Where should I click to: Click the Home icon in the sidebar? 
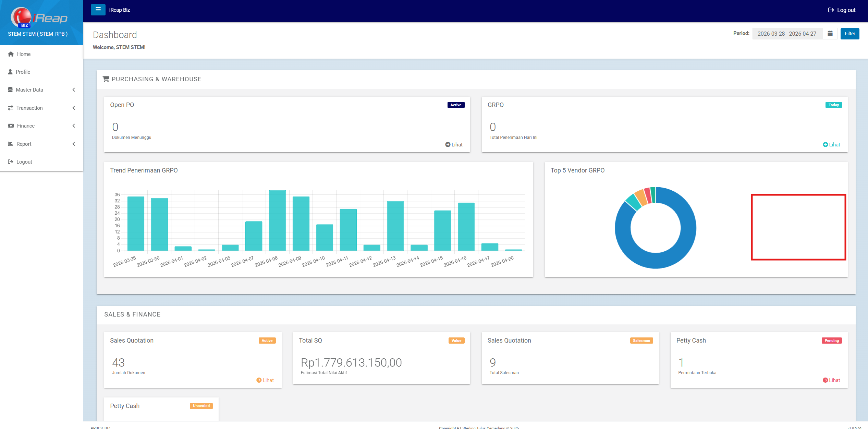coord(11,54)
